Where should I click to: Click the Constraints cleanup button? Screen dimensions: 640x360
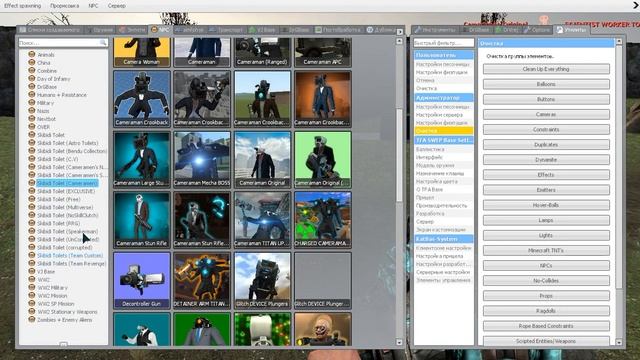(x=546, y=129)
